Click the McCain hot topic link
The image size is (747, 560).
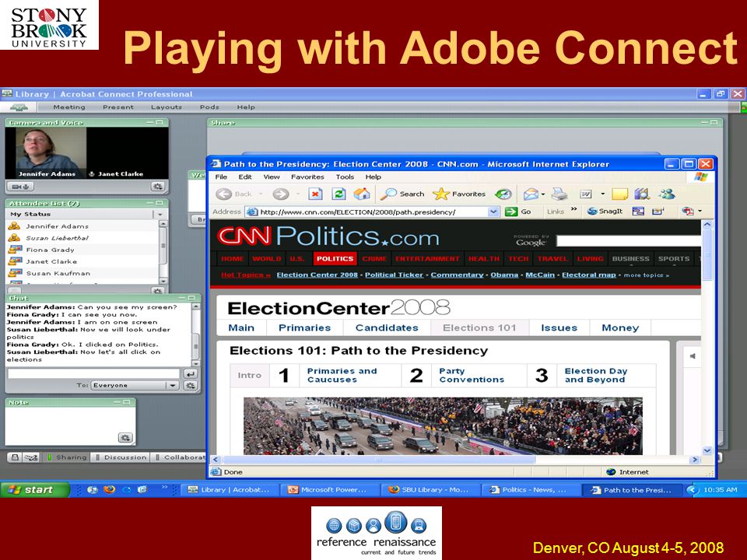tap(540, 275)
